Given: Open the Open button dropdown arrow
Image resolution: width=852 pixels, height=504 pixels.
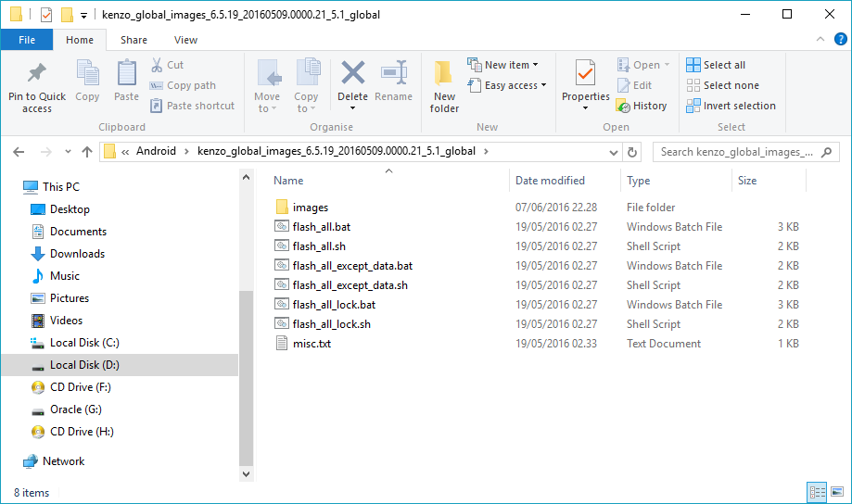Looking at the screenshot, I should pos(667,65).
